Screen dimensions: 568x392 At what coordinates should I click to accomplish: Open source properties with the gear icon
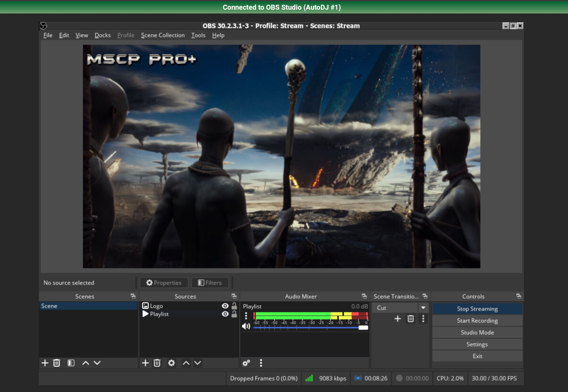tap(171, 363)
